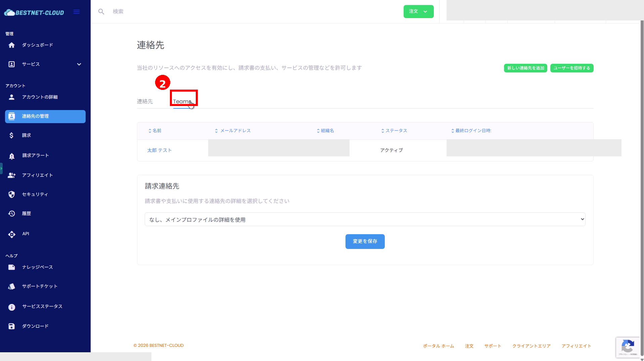Click the 新しい連絡先を追加 button
Image resolution: width=644 pixels, height=361 pixels.
[525, 68]
